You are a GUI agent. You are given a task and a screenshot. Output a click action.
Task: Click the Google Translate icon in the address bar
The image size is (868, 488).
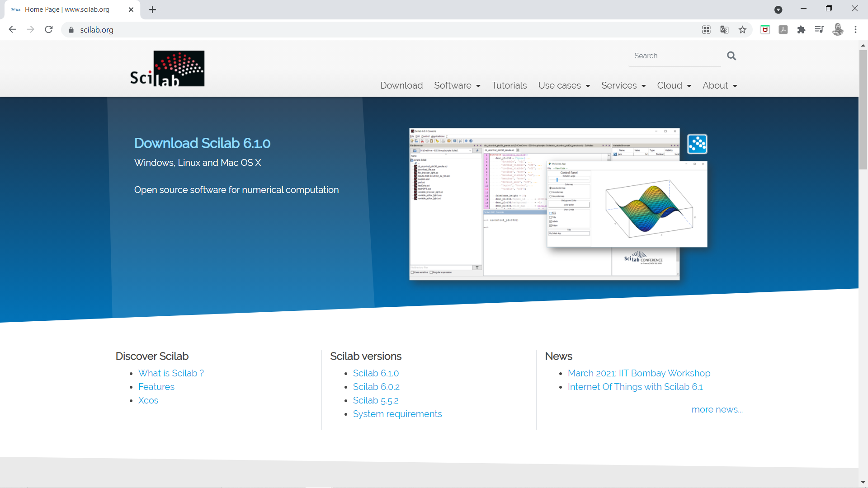point(724,30)
